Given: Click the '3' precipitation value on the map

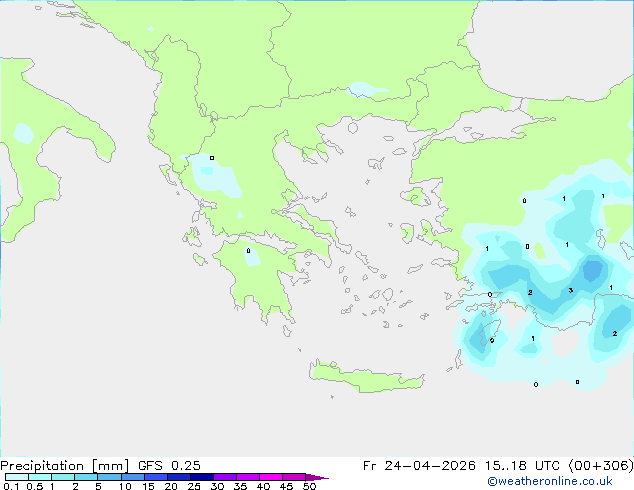Looking at the screenshot, I should pos(571,290).
